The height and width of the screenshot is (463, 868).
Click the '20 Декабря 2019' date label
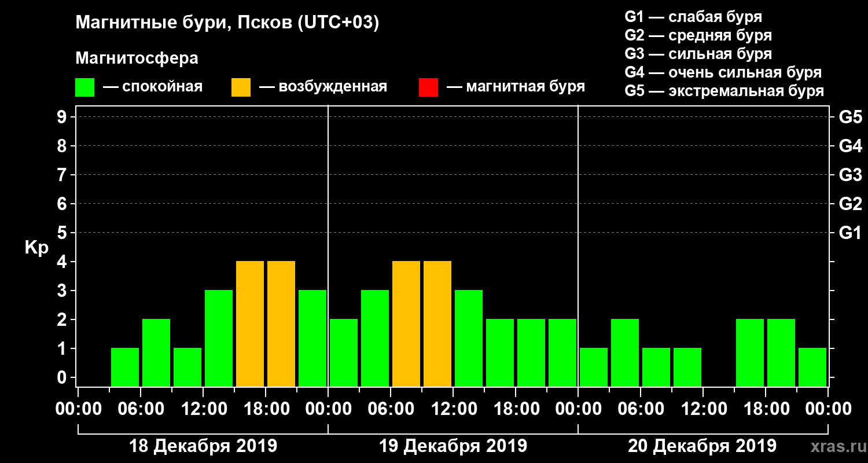(703, 446)
